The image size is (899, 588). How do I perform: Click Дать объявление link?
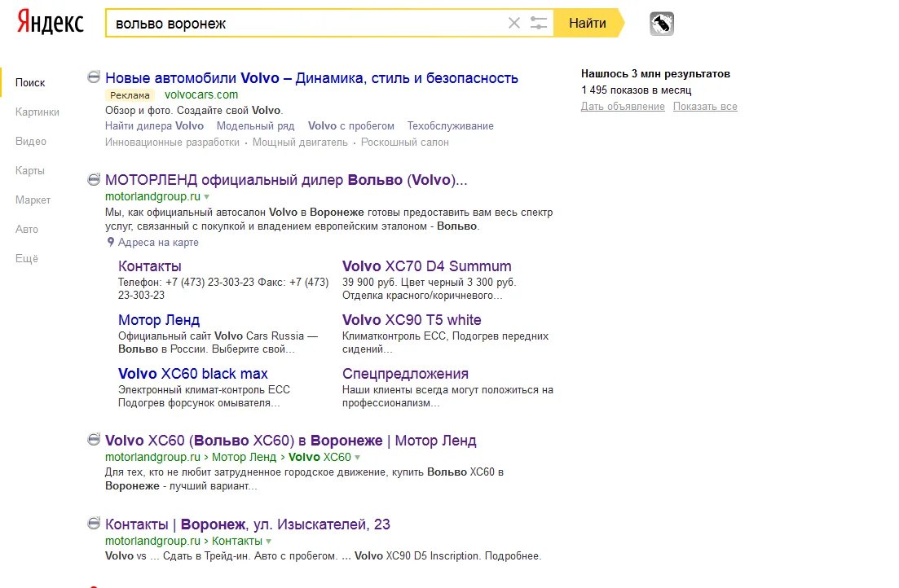(x=623, y=106)
